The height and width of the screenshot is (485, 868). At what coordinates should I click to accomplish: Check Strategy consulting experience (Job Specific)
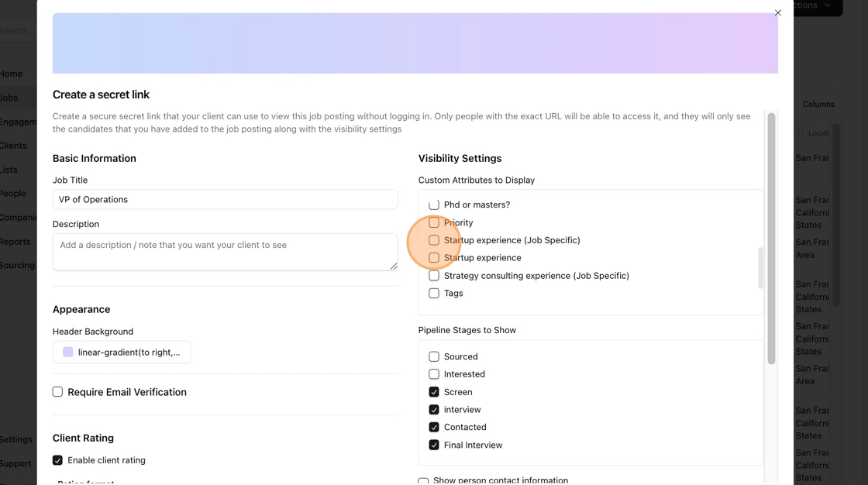tap(434, 276)
